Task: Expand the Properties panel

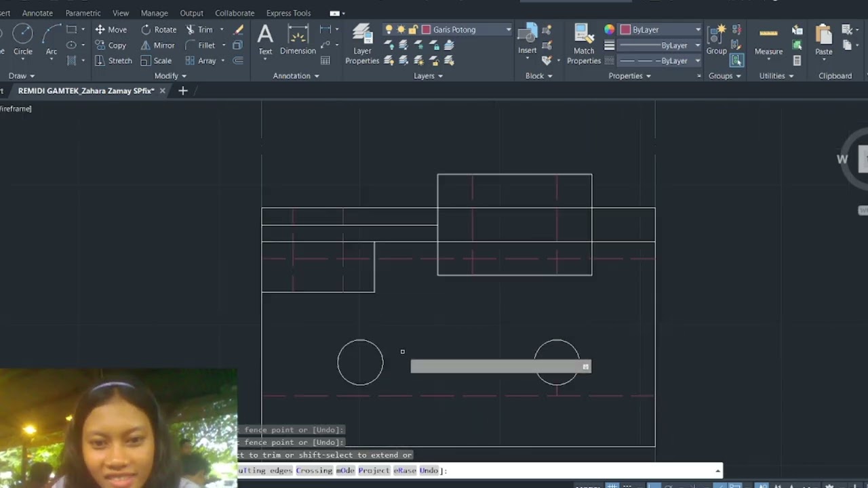Action: click(630, 76)
